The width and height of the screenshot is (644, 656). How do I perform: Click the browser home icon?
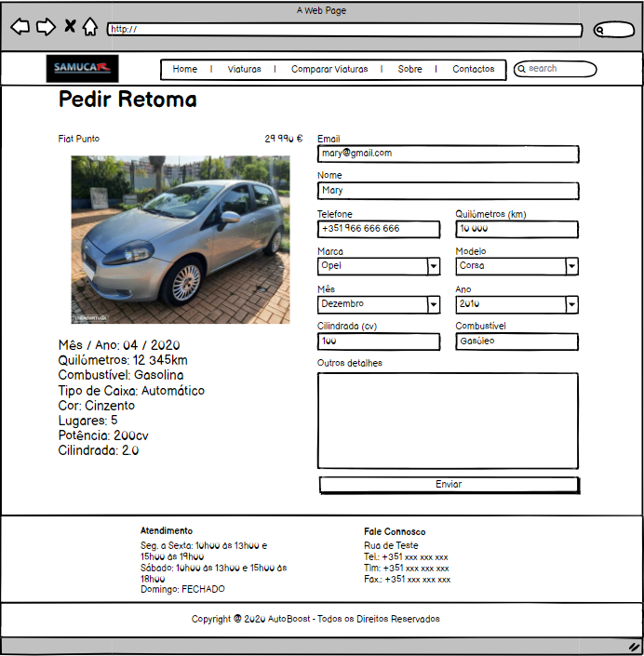tap(90, 27)
